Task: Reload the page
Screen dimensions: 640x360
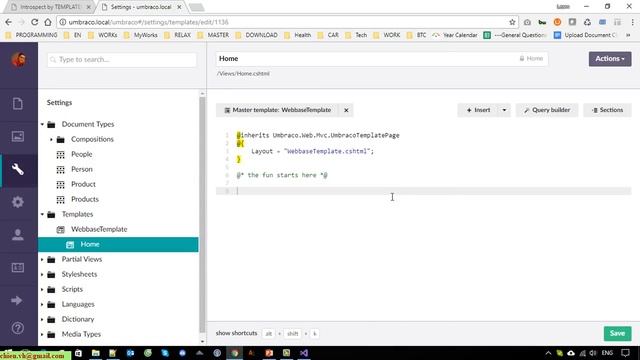Action: (x=34, y=22)
